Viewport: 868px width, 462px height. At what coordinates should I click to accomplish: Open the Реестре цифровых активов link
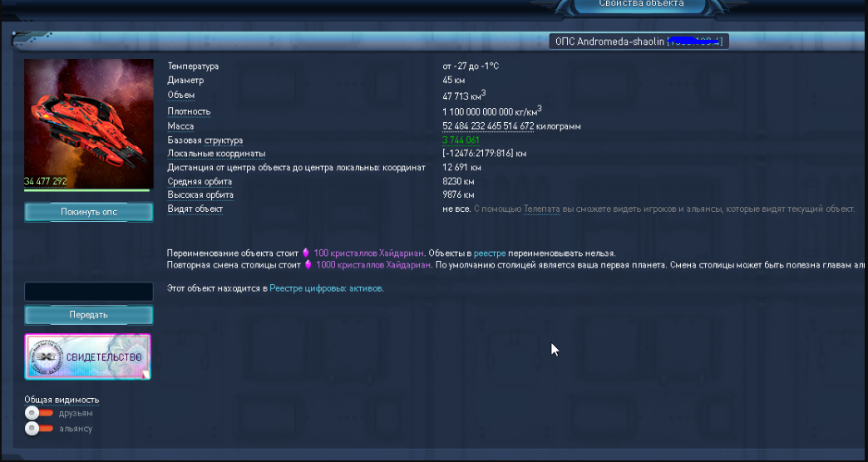click(x=326, y=288)
